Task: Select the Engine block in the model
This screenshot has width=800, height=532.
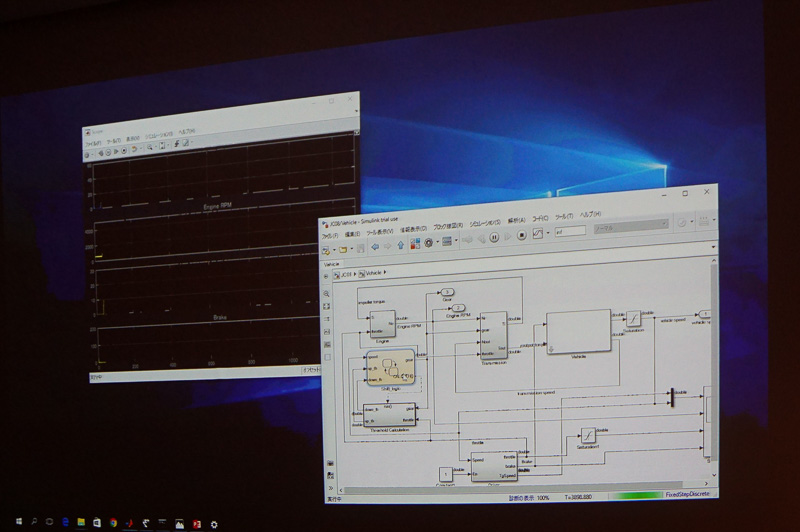Action: (383, 324)
